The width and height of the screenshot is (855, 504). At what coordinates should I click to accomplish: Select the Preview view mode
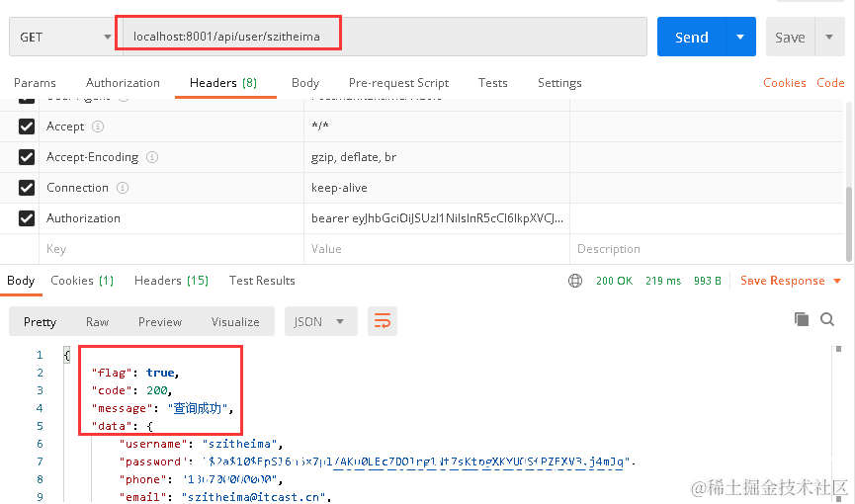point(160,322)
